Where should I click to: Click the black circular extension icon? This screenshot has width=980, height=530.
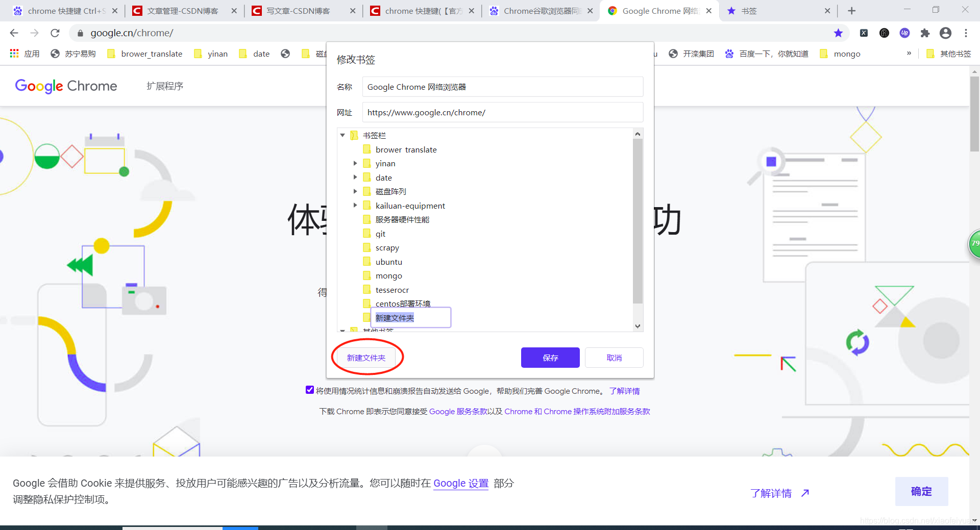pyautogui.click(x=884, y=33)
